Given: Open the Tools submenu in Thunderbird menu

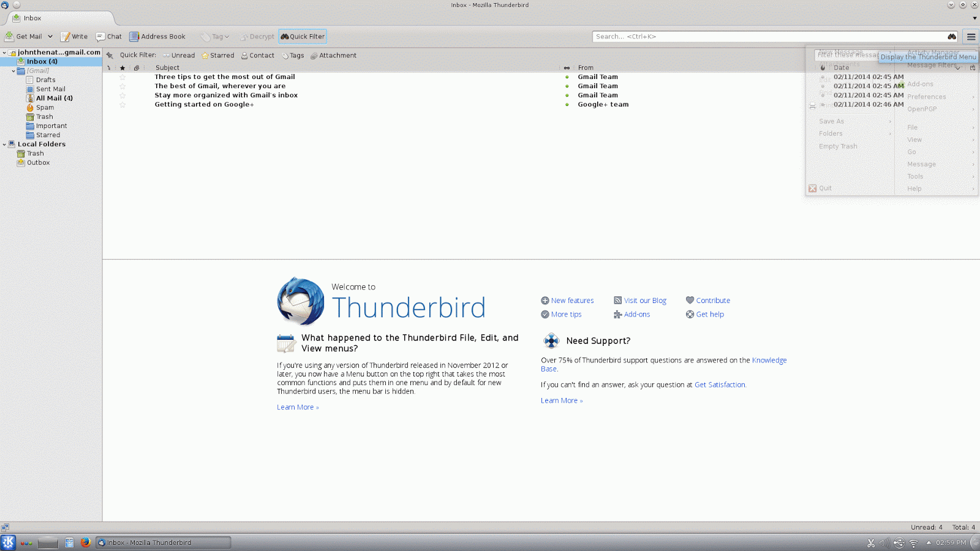Looking at the screenshot, I should 915,176.
